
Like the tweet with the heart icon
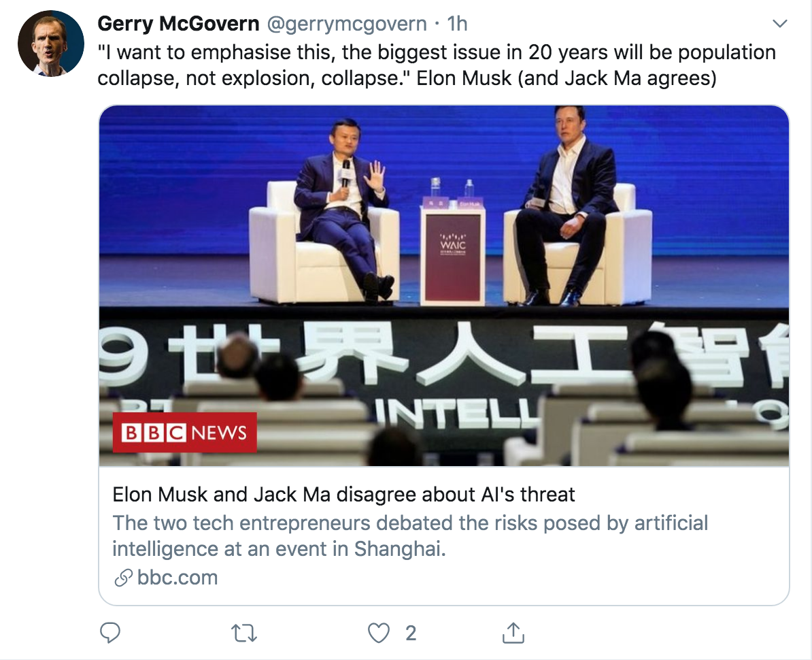pyautogui.click(x=377, y=633)
